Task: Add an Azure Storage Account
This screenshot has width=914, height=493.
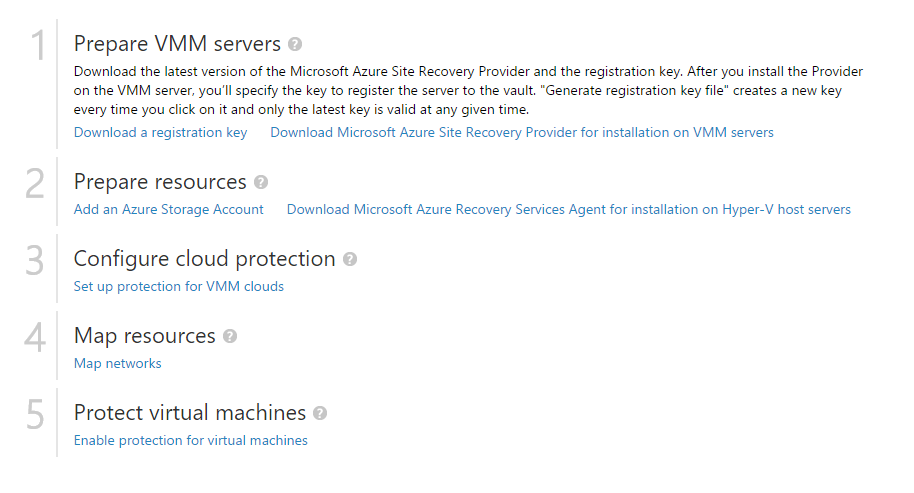Action: coord(168,210)
